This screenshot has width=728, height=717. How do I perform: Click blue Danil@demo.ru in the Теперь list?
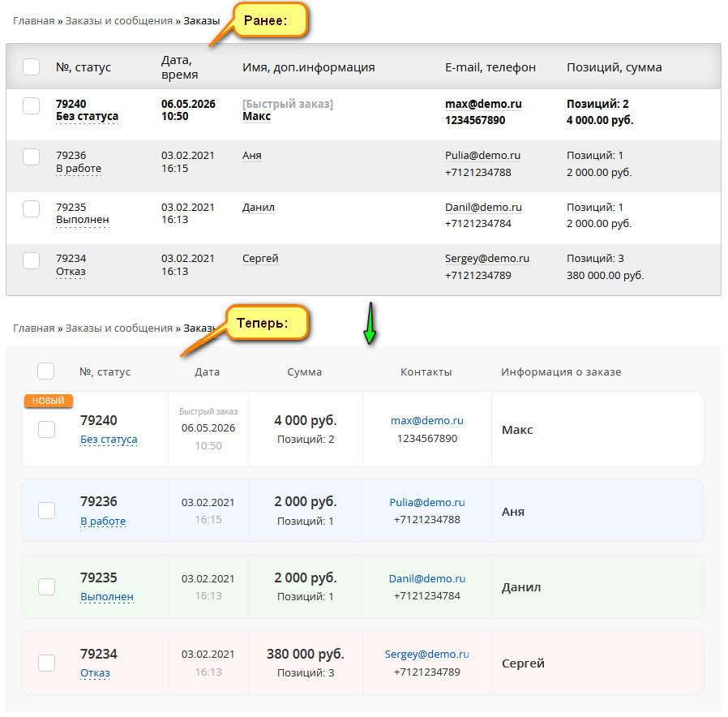pyautogui.click(x=427, y=578)
